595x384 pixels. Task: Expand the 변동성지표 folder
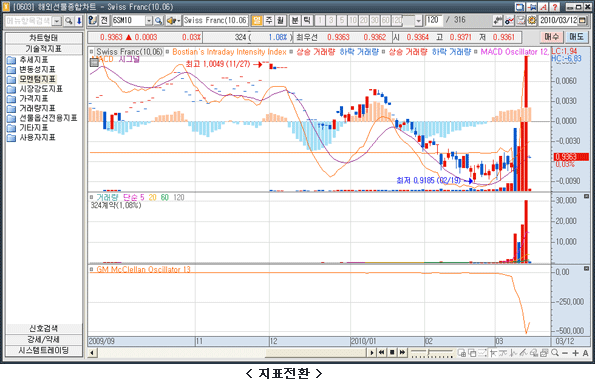pyautogui.click(x=31, y=69)
